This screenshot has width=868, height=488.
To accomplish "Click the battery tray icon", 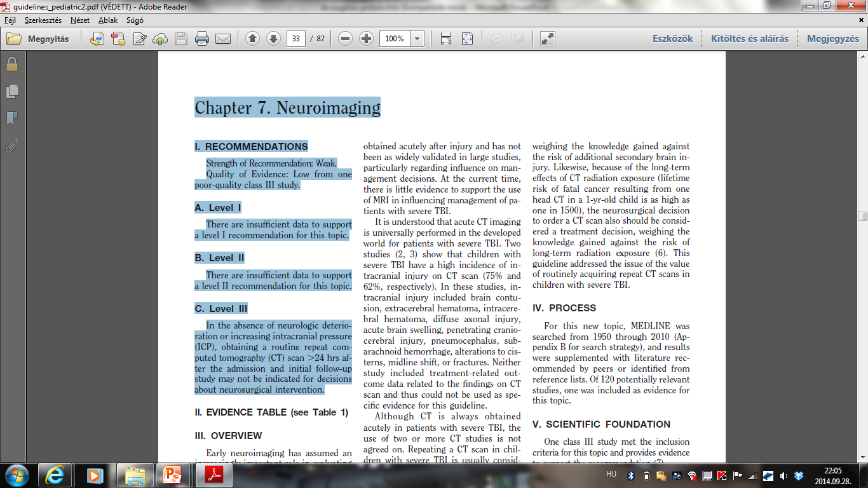I will click(x=646, y=475).
